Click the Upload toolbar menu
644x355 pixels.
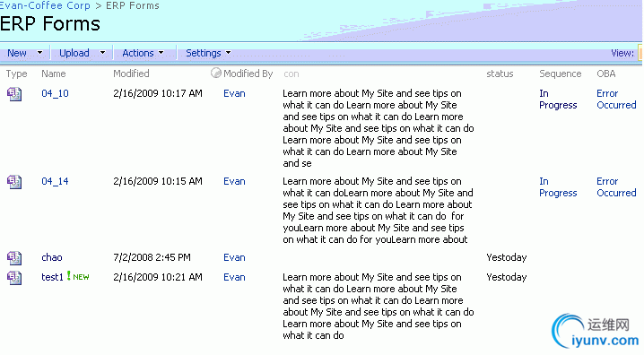tap(74, 53)
